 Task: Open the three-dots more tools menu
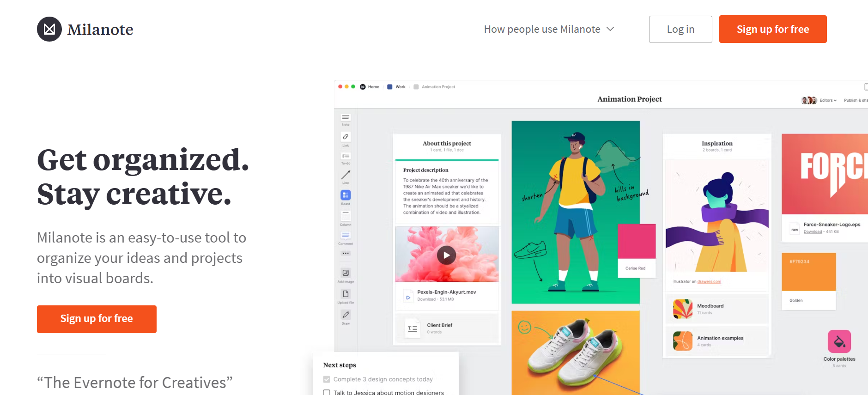click(x=346, y=253)
